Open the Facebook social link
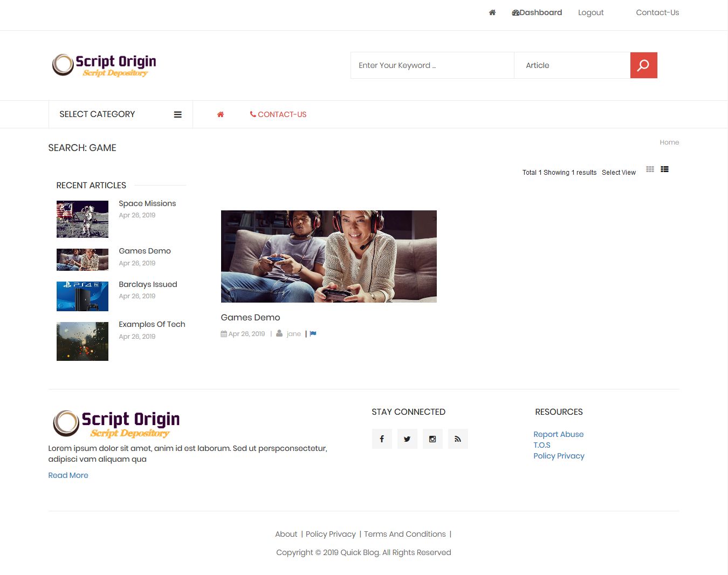The height and width of the screenshot is (575, 728). click(382, 439)
